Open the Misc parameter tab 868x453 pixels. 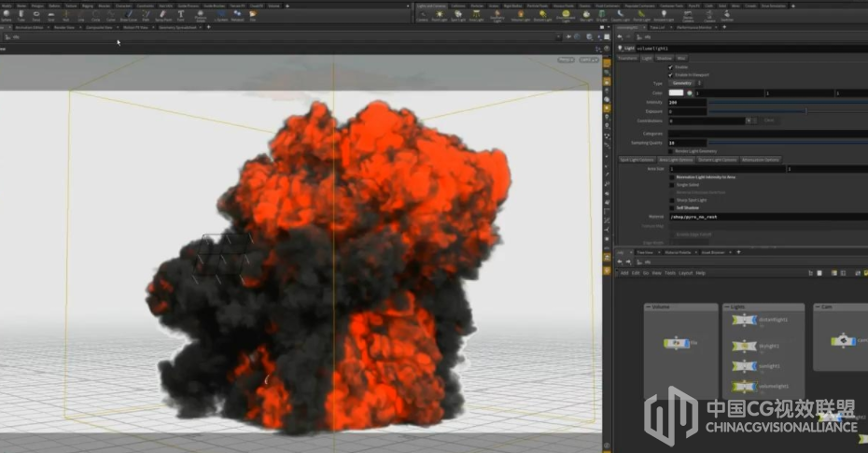[x=681, y=58]
